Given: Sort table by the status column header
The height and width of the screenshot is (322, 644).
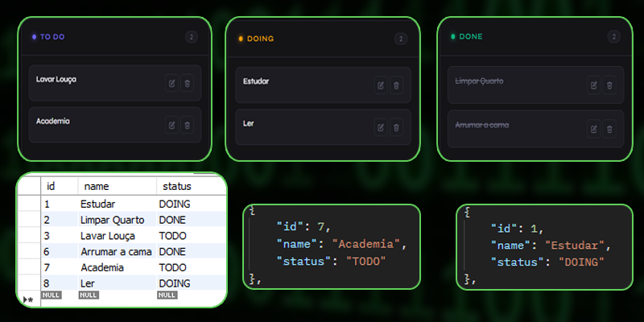Looking at the screenshot, I should [192, 186].
